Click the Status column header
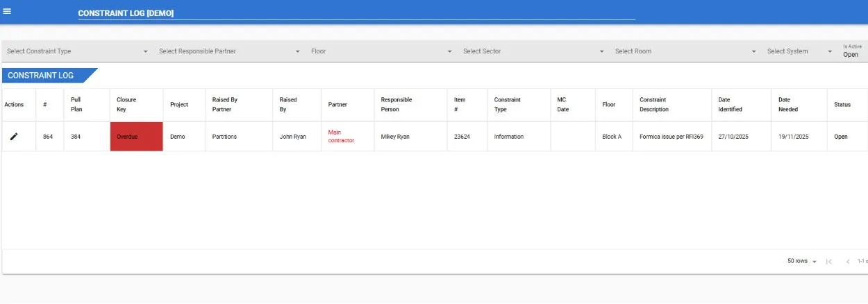The width and height of the screenshot is (868, 304). (x=842, y=105)
